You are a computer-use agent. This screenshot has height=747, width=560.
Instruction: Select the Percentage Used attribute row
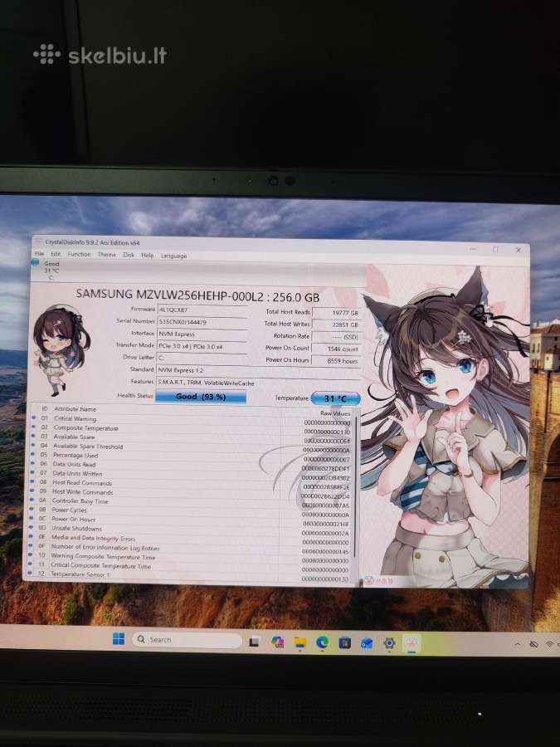tap(192, 456)
